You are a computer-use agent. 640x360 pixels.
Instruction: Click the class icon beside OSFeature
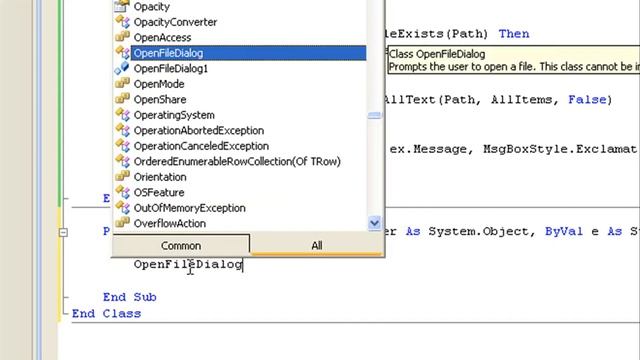pyautogui.click(x=122, y=192)
